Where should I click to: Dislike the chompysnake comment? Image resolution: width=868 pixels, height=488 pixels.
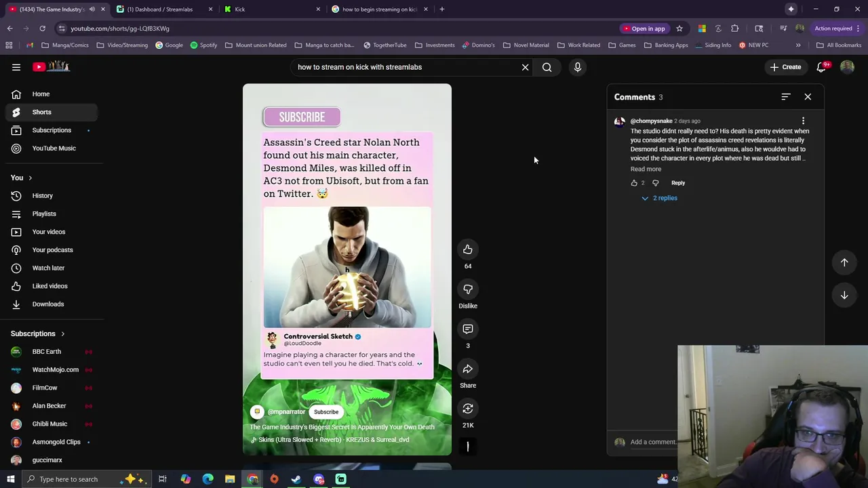(655, 183)
